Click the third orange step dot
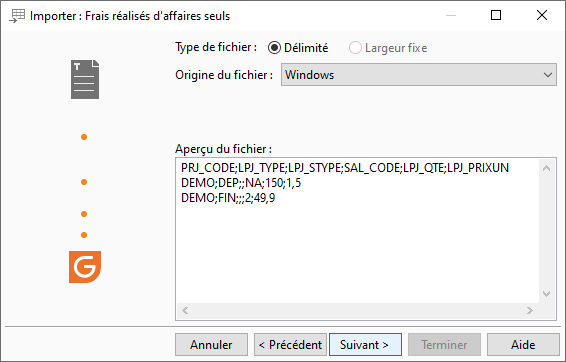566x362 pixels. (84, 214)
